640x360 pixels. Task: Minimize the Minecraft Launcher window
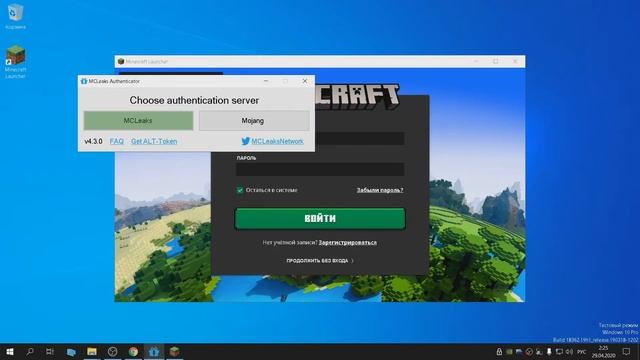click(x=476, y=62)
